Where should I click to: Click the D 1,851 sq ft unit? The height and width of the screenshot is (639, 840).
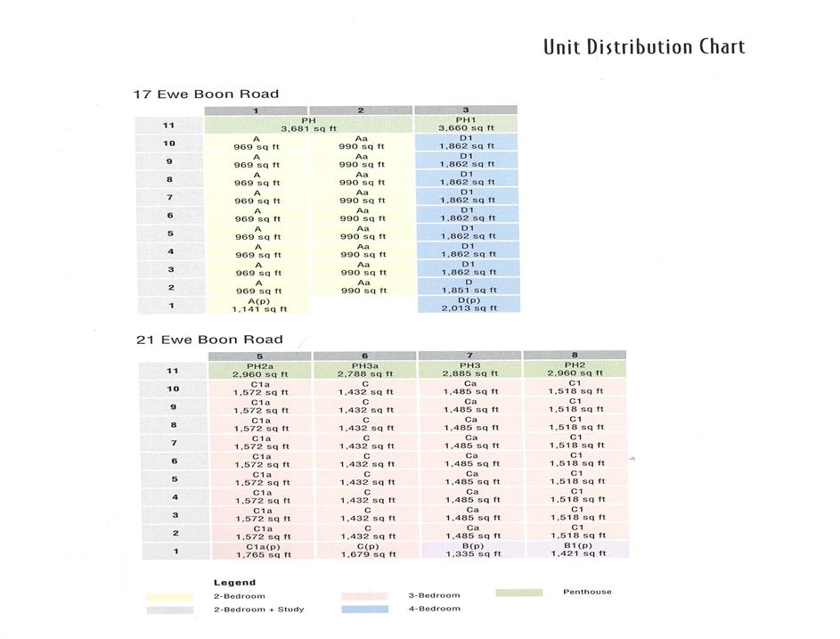(467, 287)
